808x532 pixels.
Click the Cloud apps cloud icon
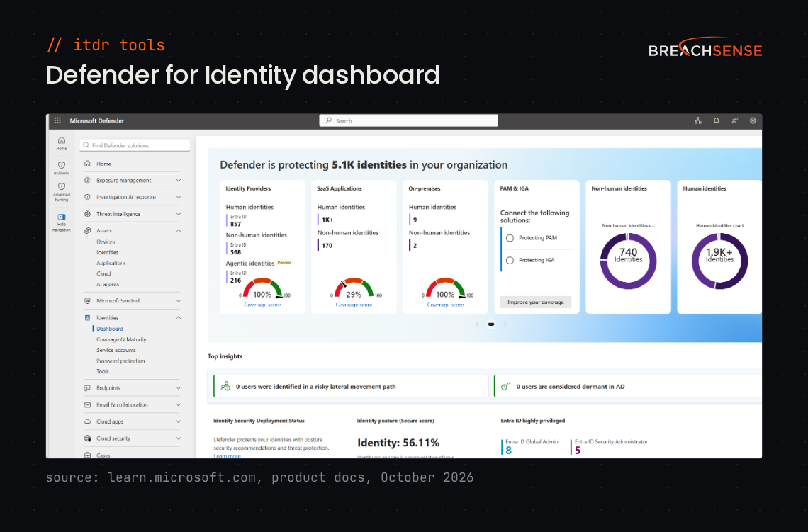click(x=87, y=421)
